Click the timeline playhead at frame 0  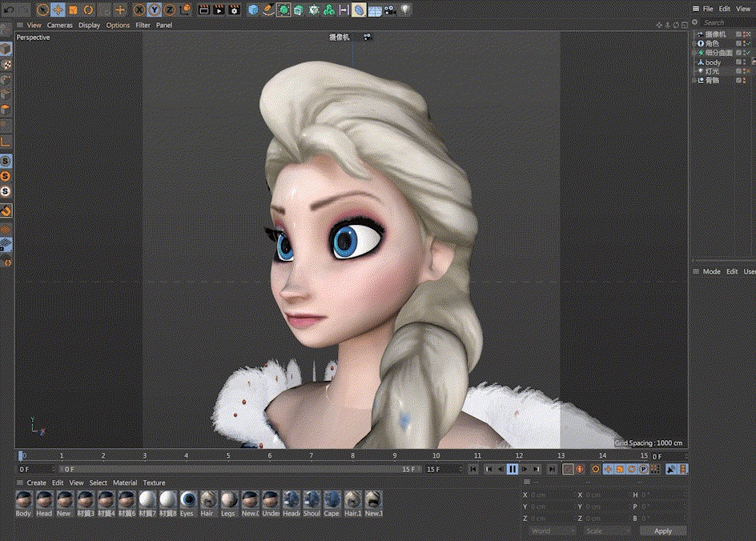tap(21, 455)
